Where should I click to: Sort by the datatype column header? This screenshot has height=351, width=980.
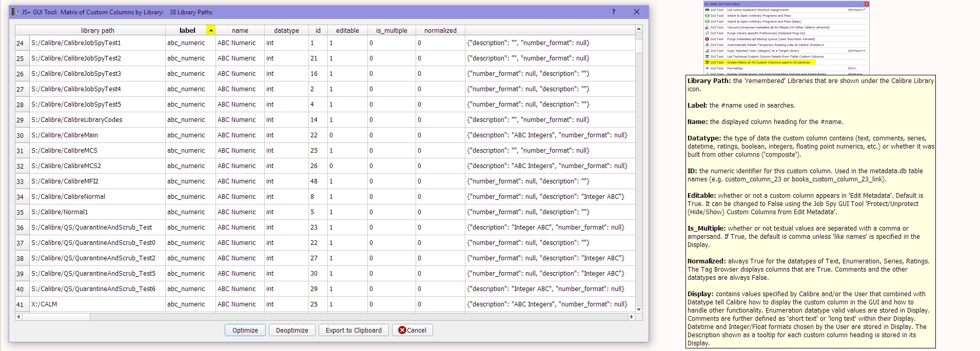coord(286,30)
